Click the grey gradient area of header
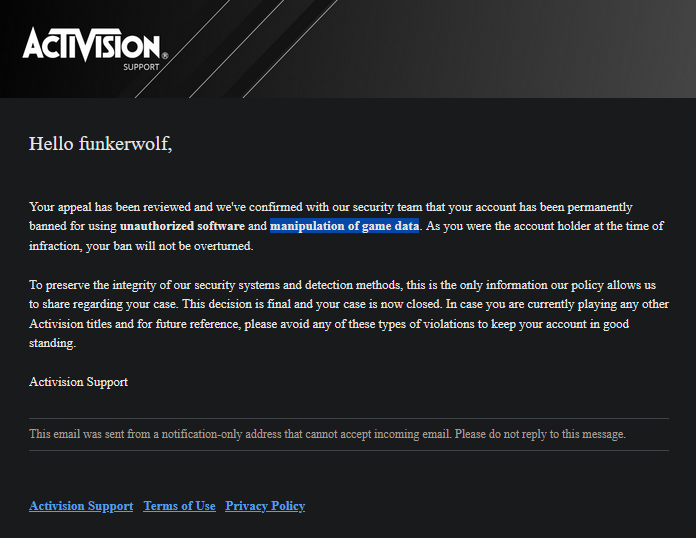 tap(533, 49)
